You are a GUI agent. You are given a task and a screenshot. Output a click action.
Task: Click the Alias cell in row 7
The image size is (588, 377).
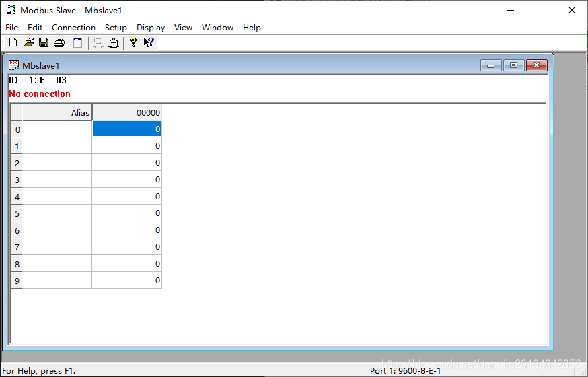(57, 247)
